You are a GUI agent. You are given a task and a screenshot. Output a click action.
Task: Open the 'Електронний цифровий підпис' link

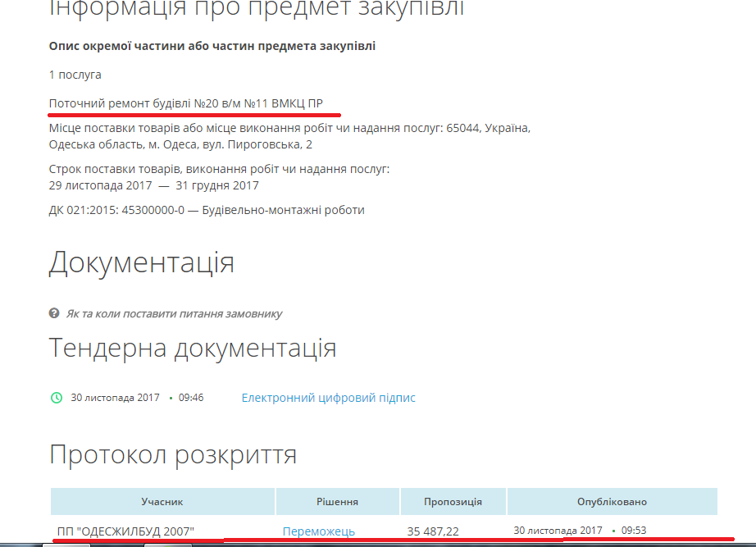328,398
